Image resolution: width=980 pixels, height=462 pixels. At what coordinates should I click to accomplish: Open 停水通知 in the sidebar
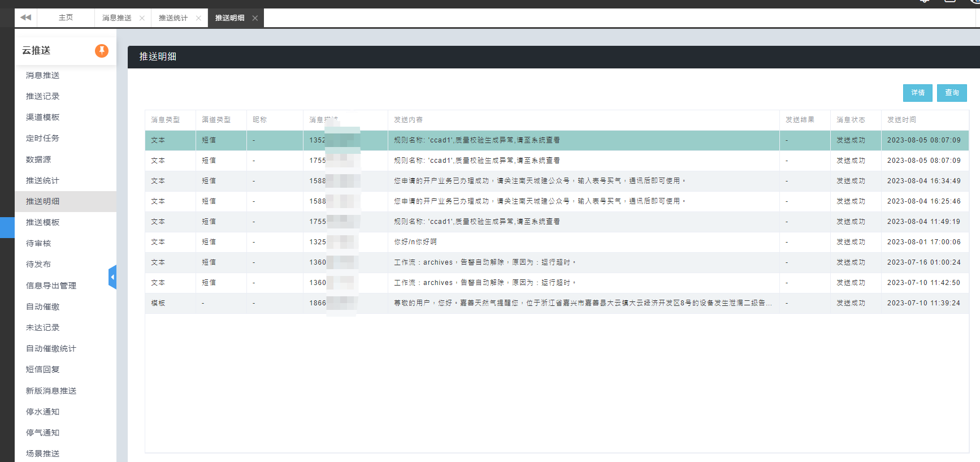pyautogui.click(x=66, y=412)
